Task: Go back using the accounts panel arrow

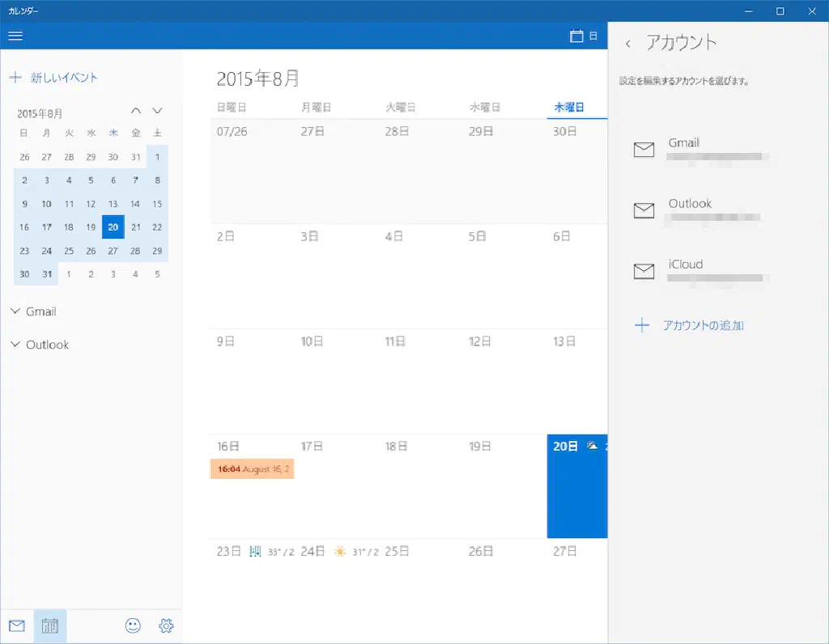Action: tap(628, 44)
